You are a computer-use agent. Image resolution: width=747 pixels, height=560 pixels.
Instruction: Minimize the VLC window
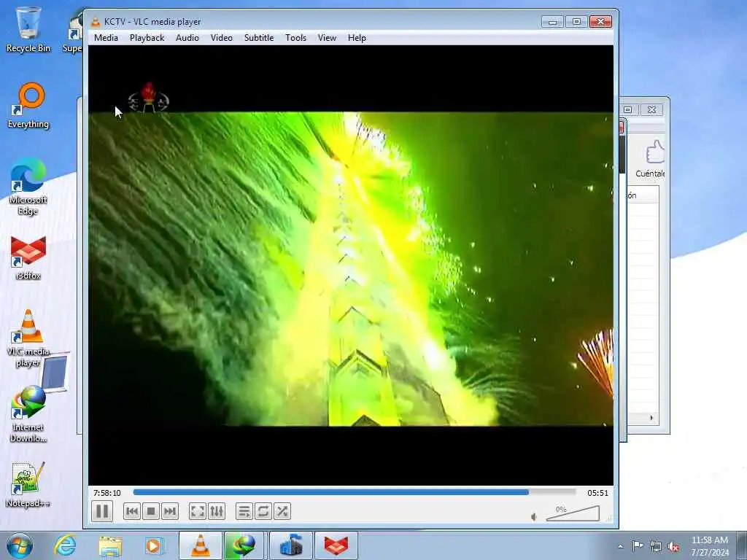(x=552, y=21)
